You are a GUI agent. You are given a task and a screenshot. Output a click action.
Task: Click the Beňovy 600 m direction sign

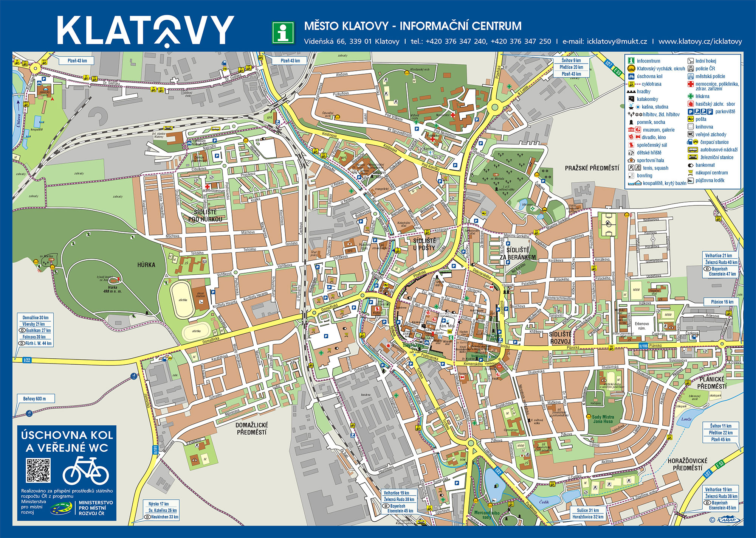35,399
